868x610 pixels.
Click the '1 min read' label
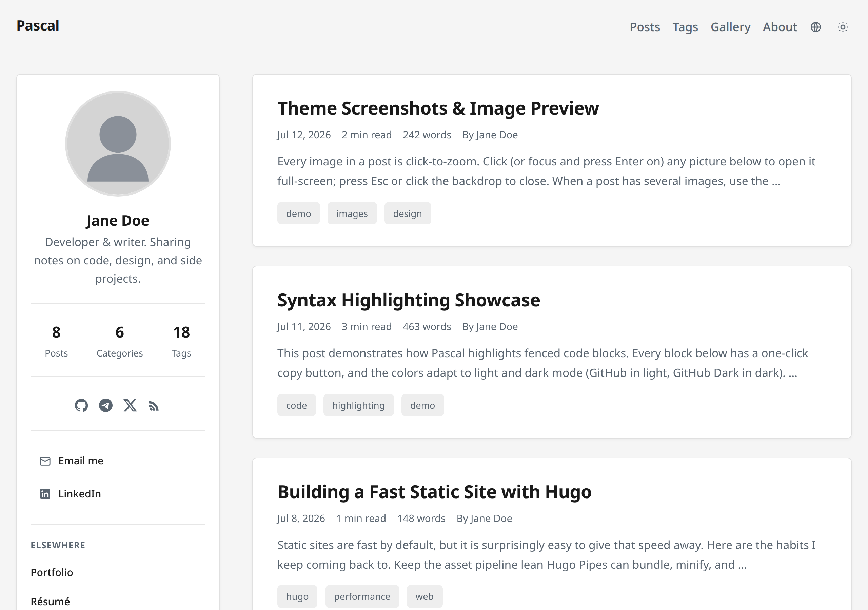[x=361, y=518]
